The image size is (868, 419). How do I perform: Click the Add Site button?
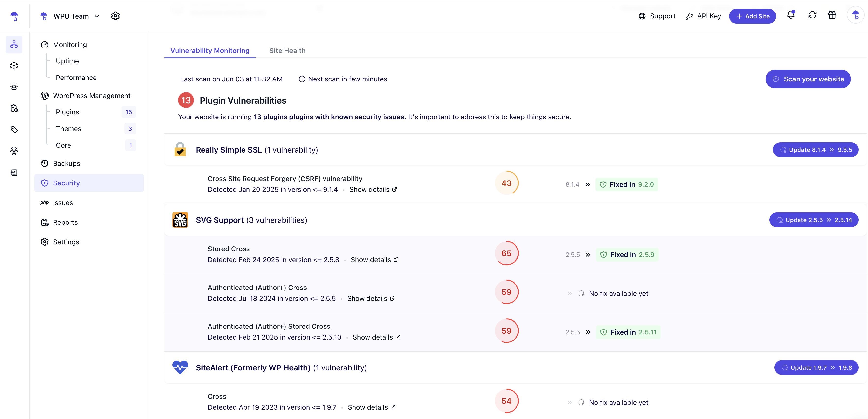tap(752, 16)
